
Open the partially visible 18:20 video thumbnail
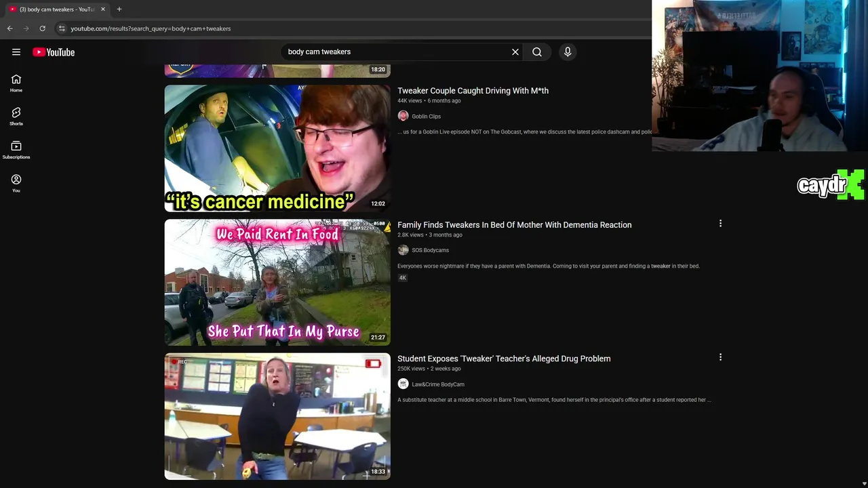click(x=277, y=70)
